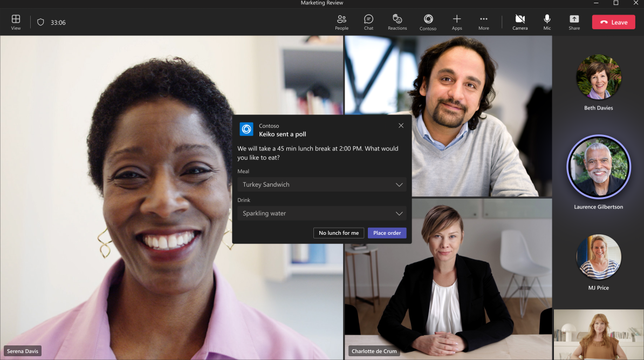644x360 pixels.
Task: Click the 'Keiko sent a poll' heading
Action: point(283,134)
